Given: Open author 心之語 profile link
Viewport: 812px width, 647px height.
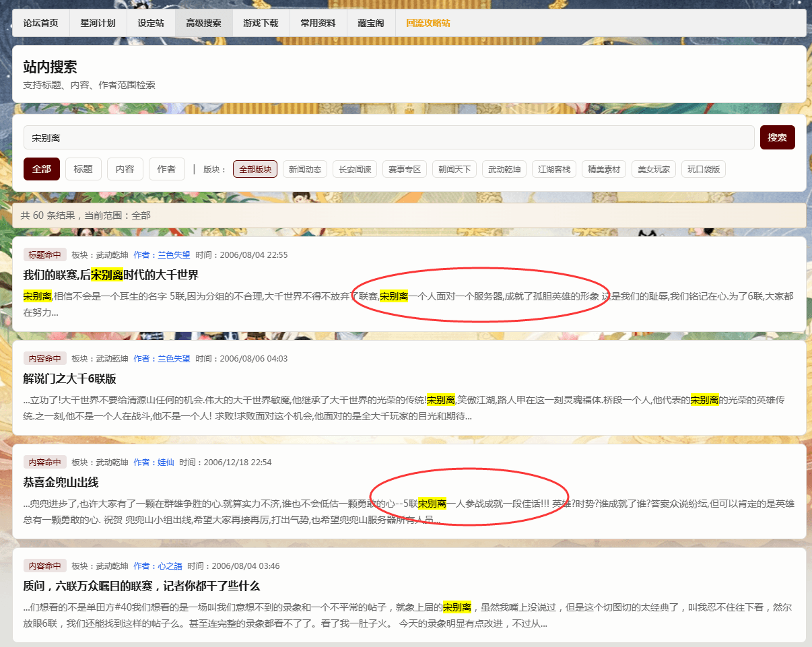Looking at the screenshot, I should click(x=158, y=566).
